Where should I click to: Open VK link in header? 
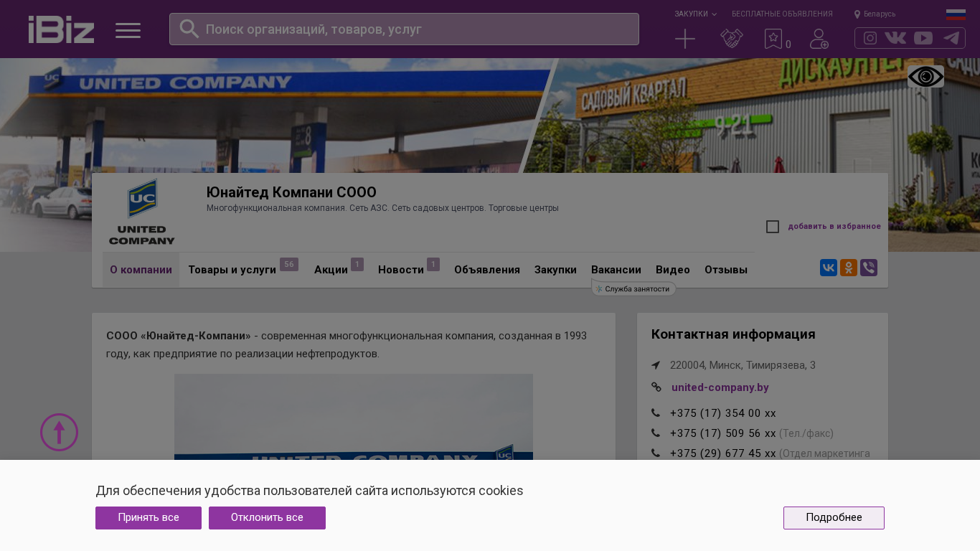[x=895, y=38]
